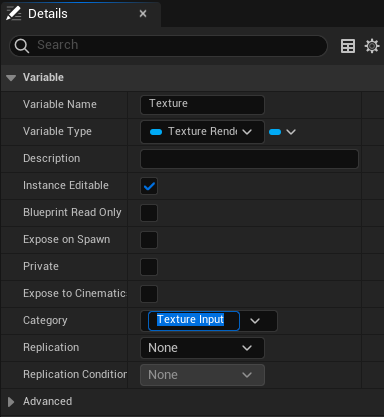Click the Replication Condition label
The image size is (384, 417).
click(75, 374)
